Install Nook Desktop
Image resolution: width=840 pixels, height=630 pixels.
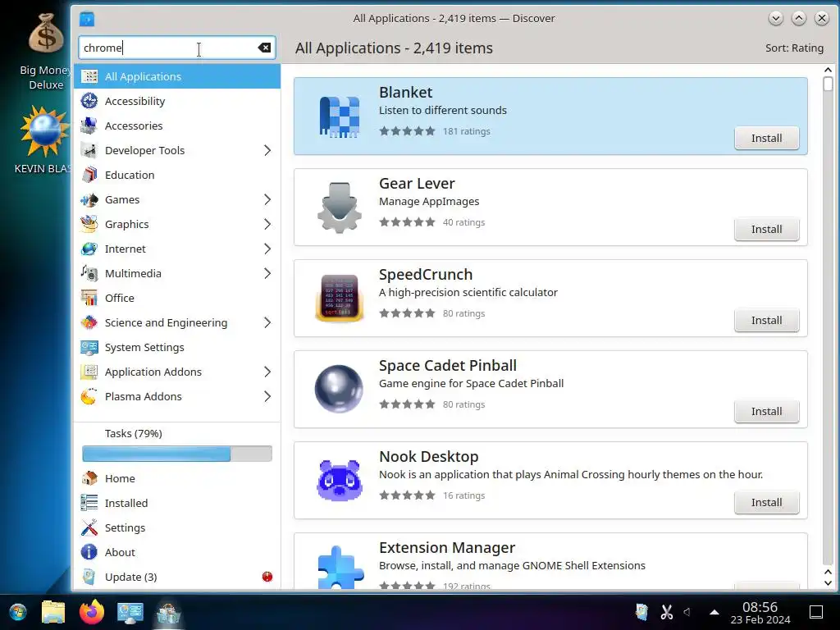(x=767, y=503)
